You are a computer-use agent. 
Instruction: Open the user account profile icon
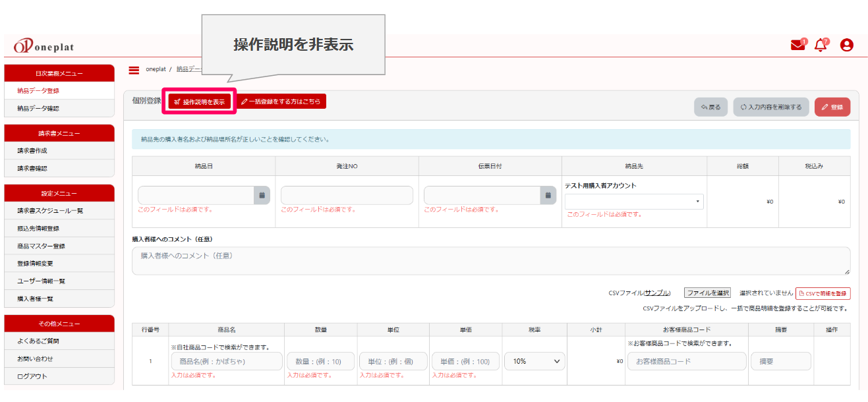click(x=847, y=45)
